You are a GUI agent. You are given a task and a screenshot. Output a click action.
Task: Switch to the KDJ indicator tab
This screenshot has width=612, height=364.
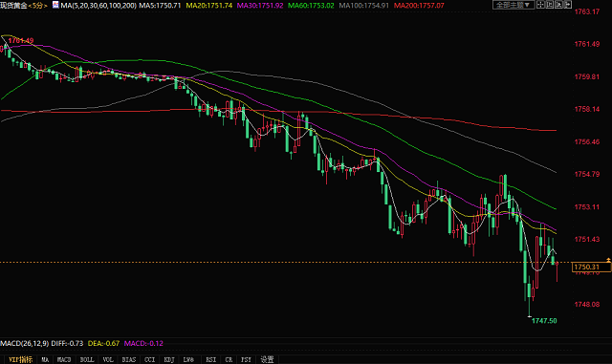coord(169,360)
